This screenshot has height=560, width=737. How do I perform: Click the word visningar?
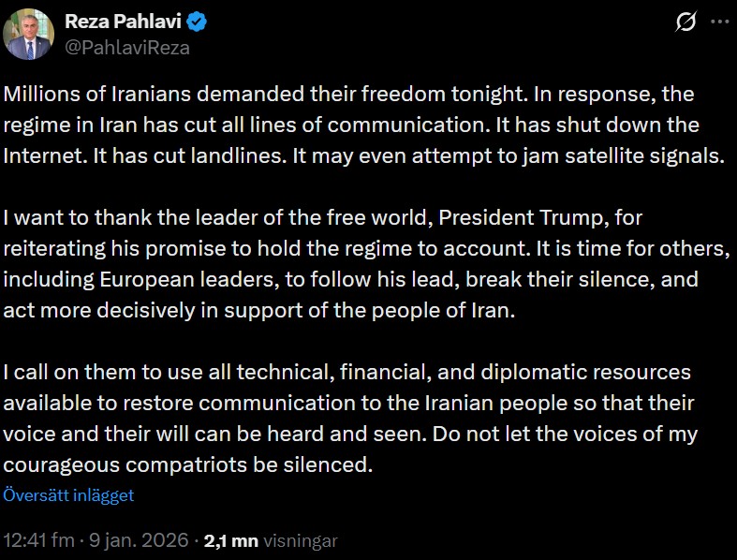tap(300, 540)
